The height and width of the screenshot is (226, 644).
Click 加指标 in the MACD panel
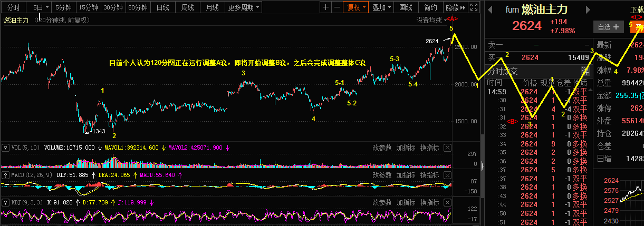406,175
